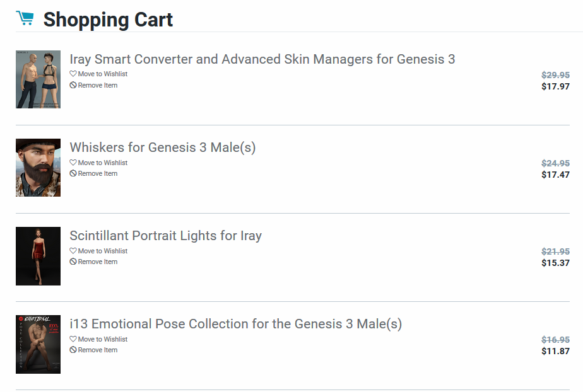
Task: Click the Emotional Pose Collection thumbnail
Action: click(x=38, y=344)
